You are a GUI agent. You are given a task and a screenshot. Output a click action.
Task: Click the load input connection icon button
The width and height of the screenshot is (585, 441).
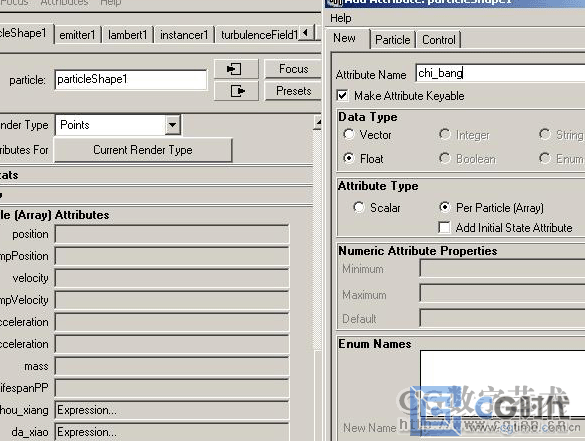(236, 69)
